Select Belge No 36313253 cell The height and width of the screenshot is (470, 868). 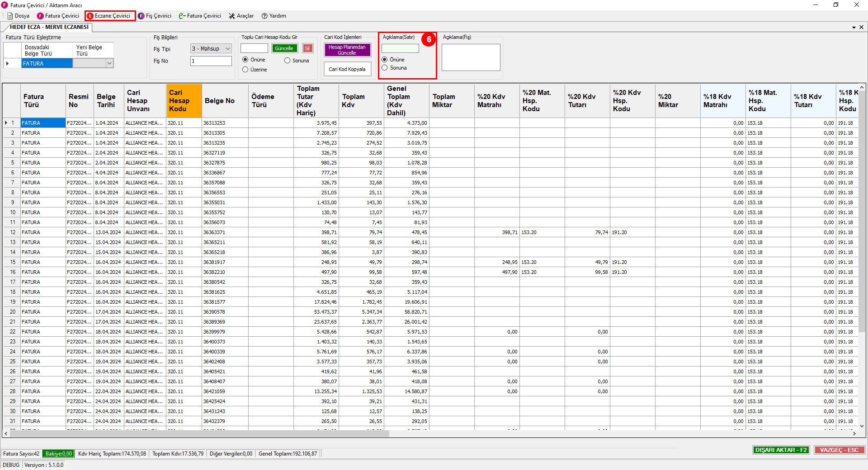tap(225, 123)
